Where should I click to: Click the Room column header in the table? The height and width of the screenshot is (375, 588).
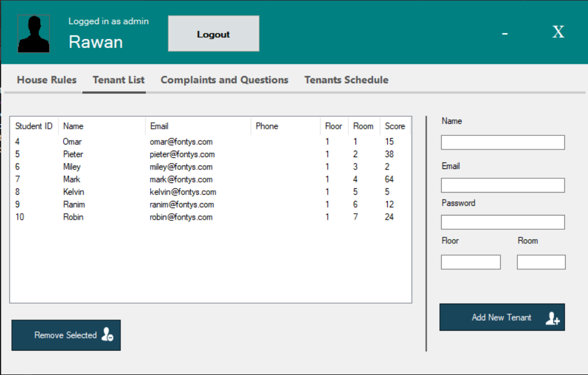(364, 126)
